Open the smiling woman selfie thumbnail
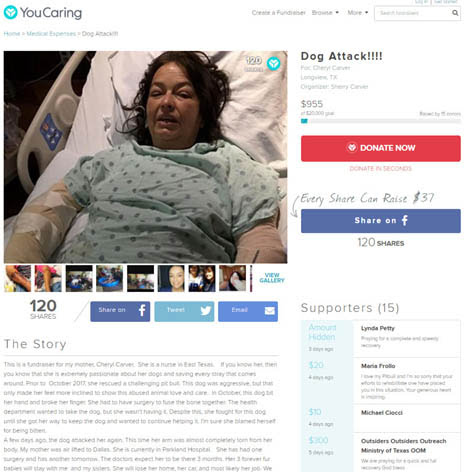 [171, 278]
